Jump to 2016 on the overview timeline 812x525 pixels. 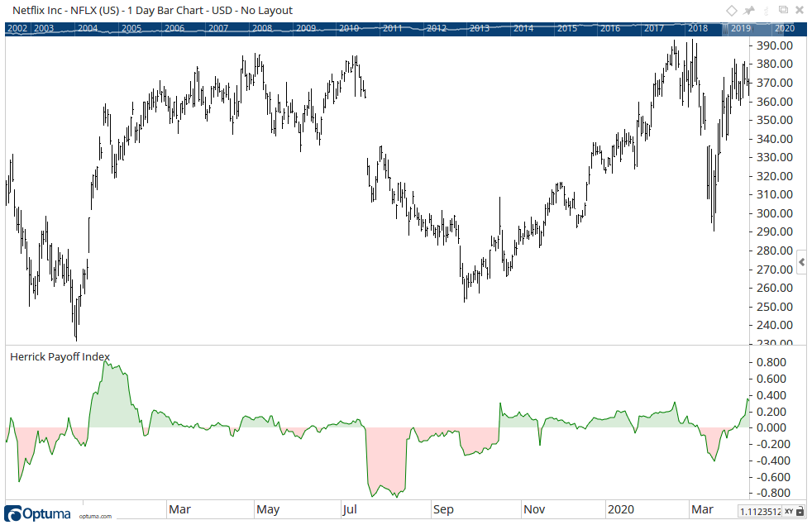(610, 28)
